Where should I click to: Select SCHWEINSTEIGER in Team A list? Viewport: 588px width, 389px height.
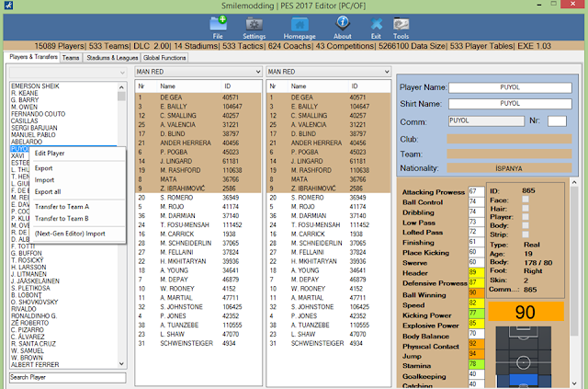(x=198, y=343)
